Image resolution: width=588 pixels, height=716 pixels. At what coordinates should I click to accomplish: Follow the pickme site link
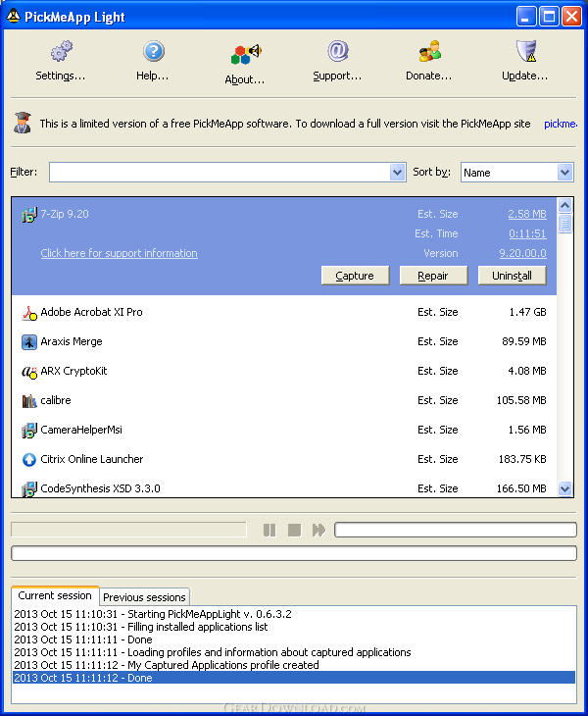click(561, 124)
